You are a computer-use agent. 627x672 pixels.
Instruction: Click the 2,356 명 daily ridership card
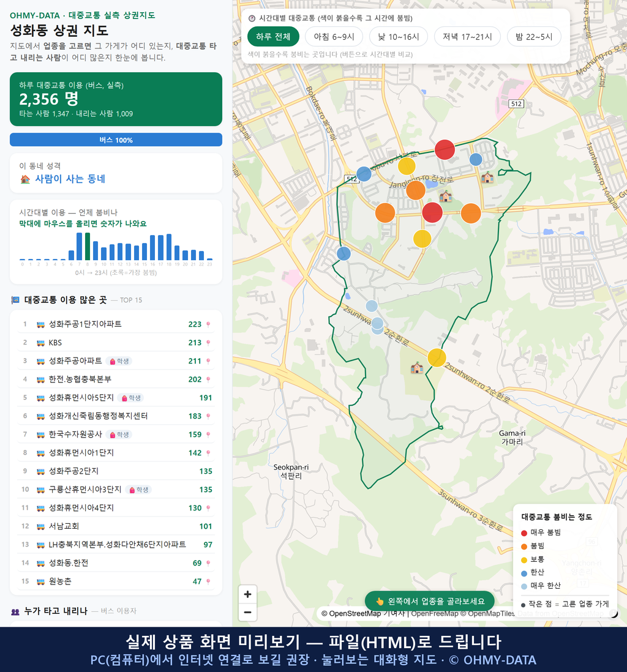coord(116,99)
